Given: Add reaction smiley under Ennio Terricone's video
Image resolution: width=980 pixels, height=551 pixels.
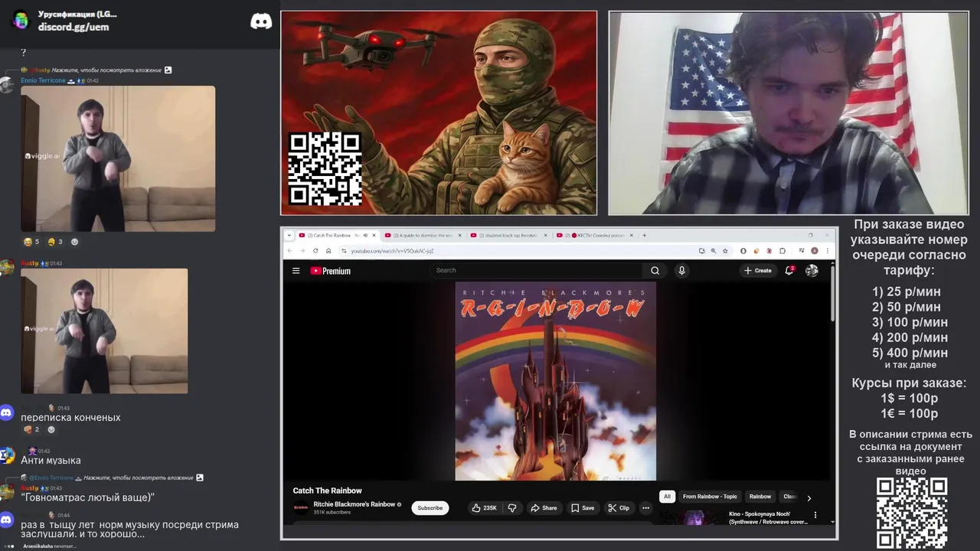Looking at the screenshot, I should (x=74, y=242).
